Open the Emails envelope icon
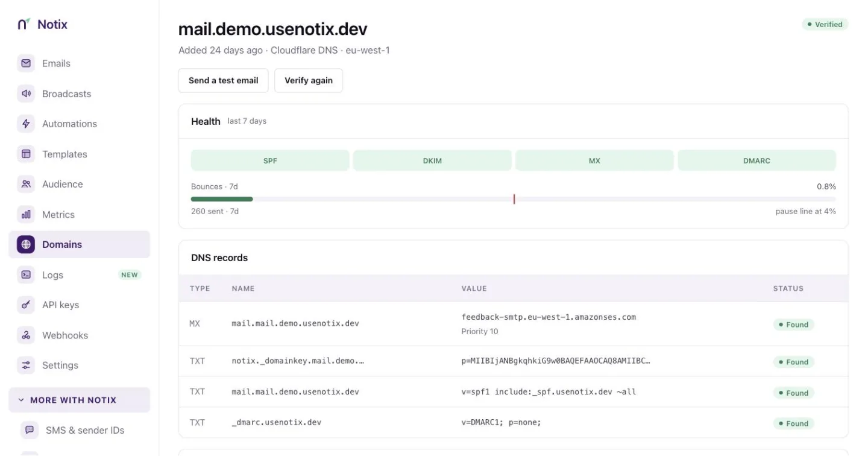 coord(26,63)
